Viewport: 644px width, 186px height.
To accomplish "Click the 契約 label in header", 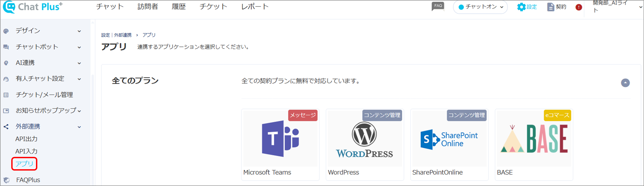I will (561, 7).
